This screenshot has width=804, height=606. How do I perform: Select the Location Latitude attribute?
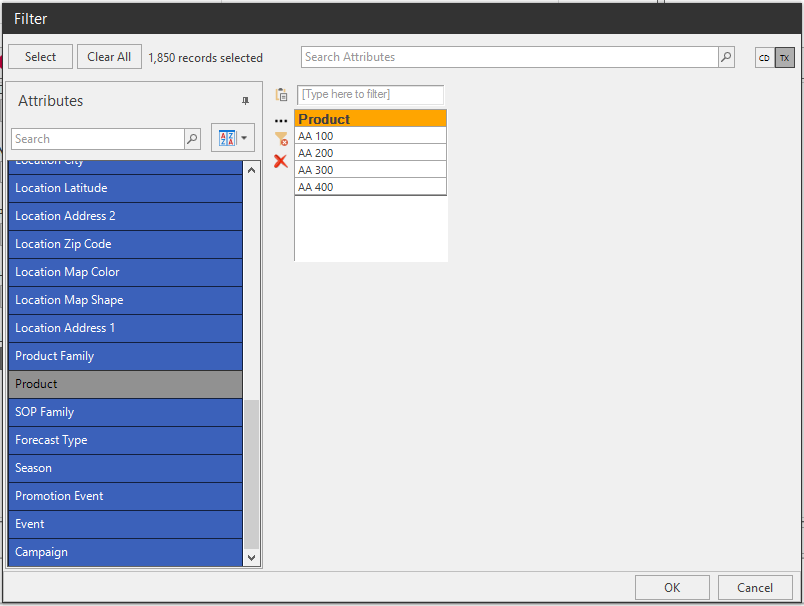(126, 188)
